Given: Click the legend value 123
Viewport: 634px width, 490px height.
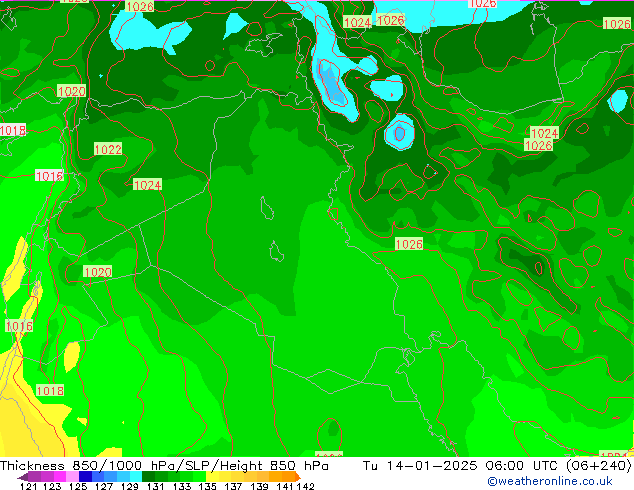Looking at the screenshot, I should pos(52,486).
